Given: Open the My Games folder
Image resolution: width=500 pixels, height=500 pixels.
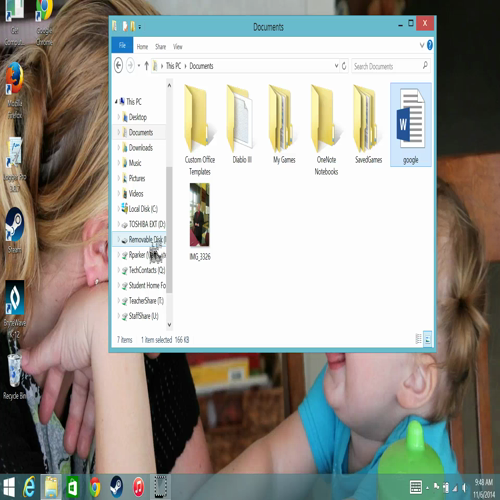Looking at the screenshot, I should (x=284, y=124).
